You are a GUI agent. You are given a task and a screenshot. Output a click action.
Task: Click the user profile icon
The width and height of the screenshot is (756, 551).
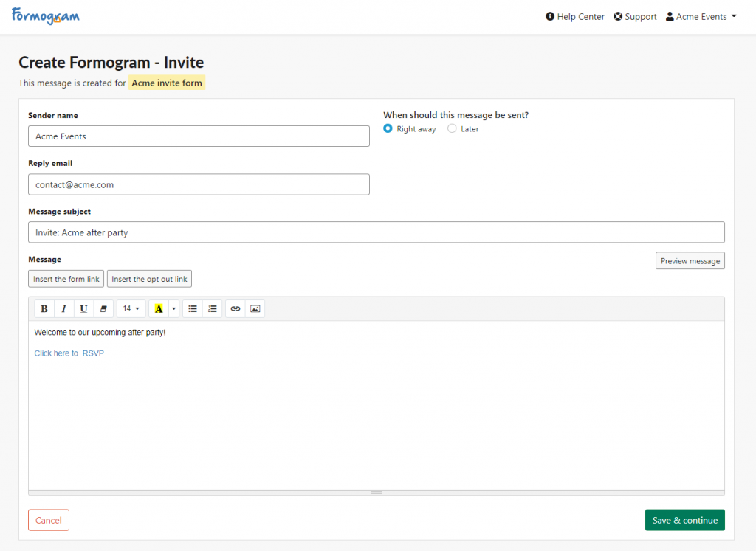[x=670, y=16]
